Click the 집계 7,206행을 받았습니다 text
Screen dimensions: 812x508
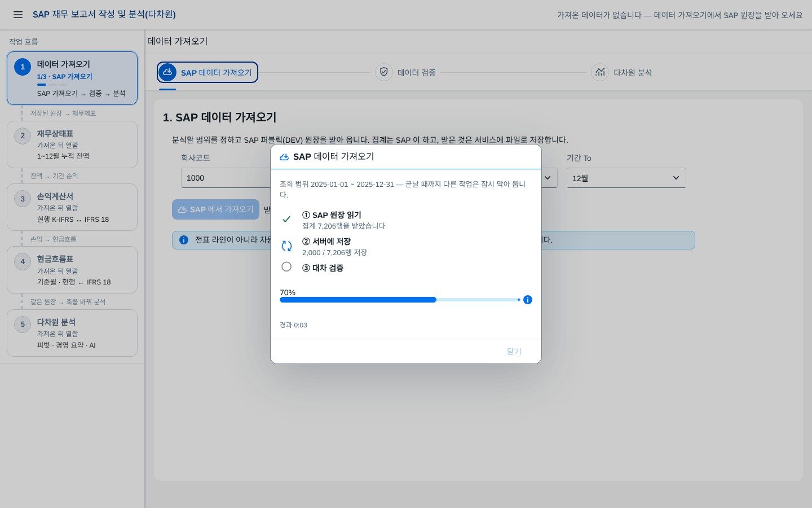click(343, 226)
